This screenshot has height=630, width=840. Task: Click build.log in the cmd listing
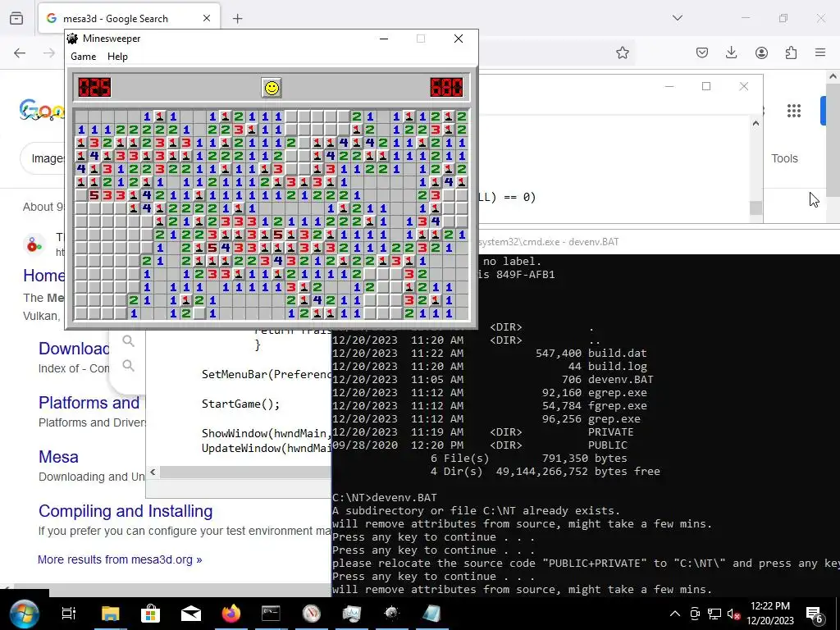[617, 367]
